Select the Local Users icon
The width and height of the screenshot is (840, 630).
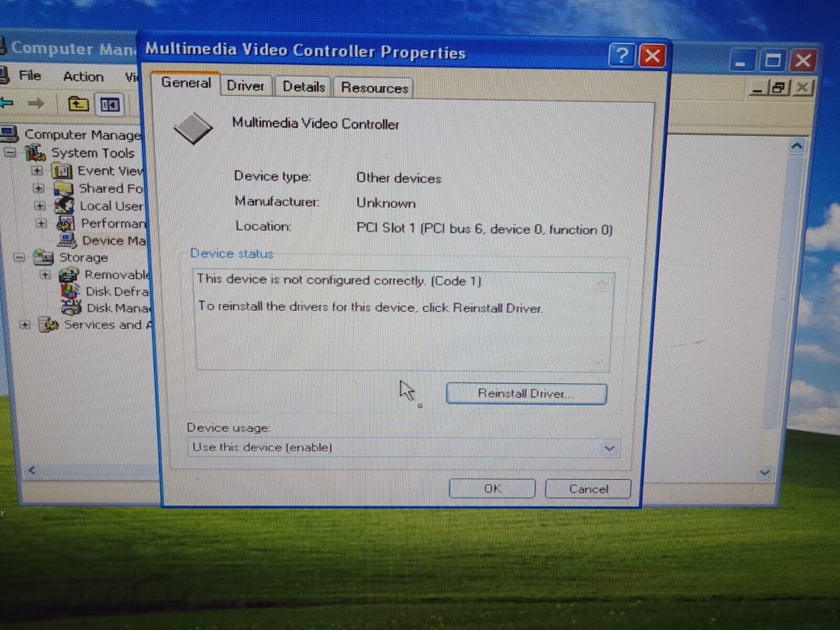click(64, 205)
